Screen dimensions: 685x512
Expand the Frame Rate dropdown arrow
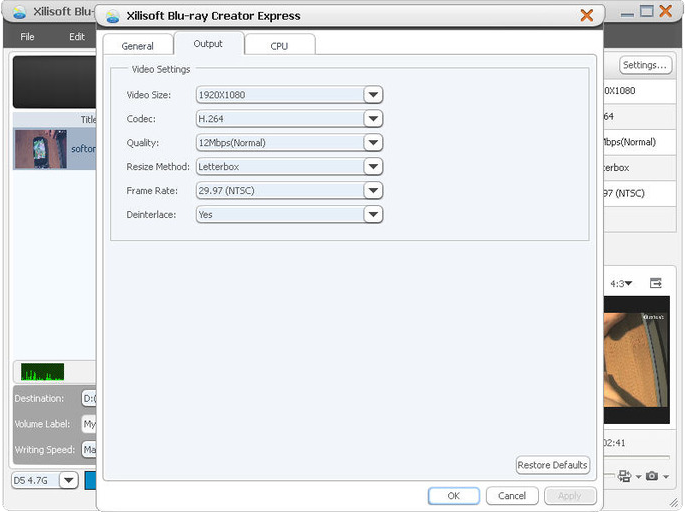click(x=373, y=190)
